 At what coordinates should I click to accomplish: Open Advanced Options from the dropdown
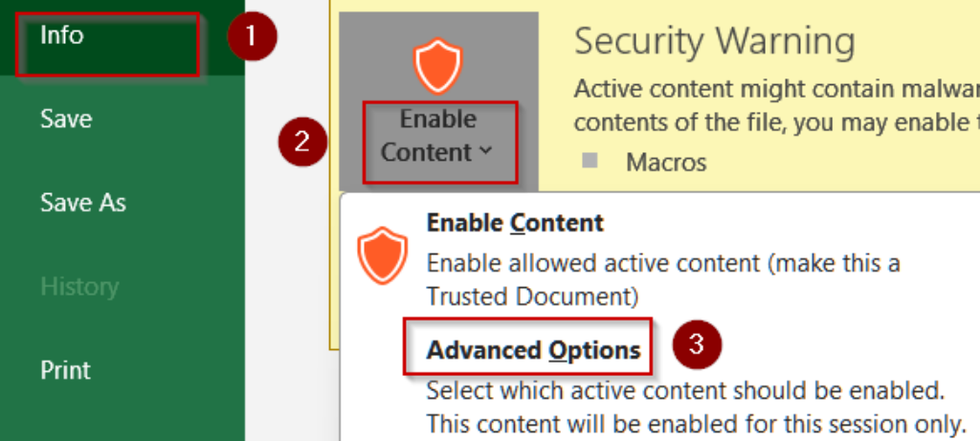[x=533, y=350]
